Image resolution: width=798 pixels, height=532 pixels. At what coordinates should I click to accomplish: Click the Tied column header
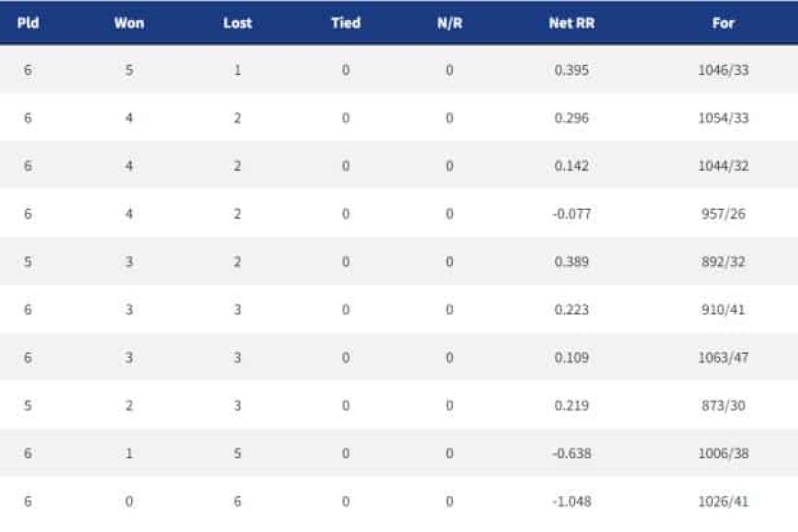click(346, 23)
